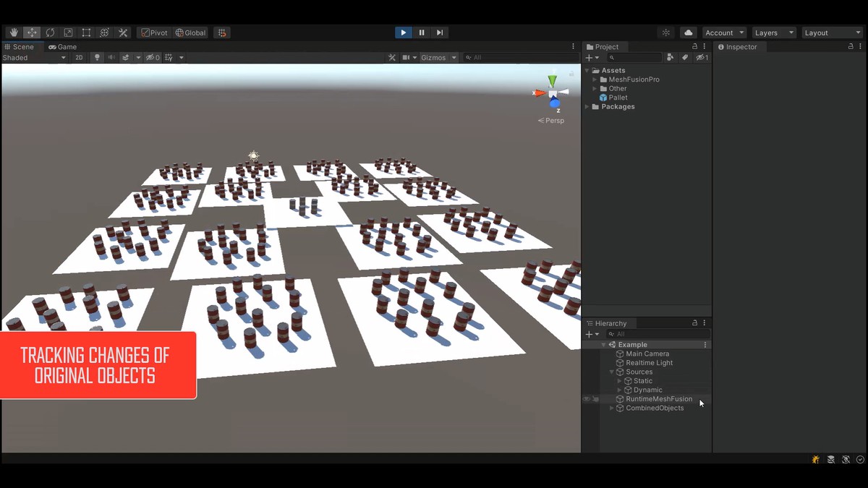
Task: Step one frame forward
Action: point(440,33)
